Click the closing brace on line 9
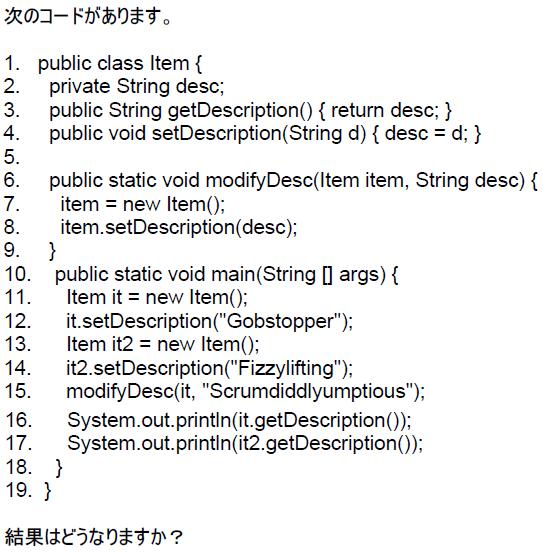Image resolution: width=543 pixels, height=553 pixels. click(x=52, y=251)
